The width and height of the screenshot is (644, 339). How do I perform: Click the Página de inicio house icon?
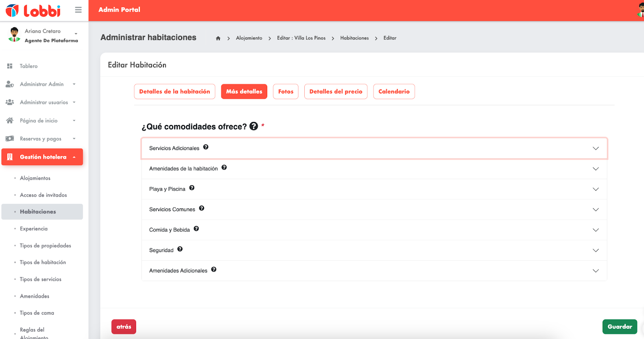[x=10, y=120]
